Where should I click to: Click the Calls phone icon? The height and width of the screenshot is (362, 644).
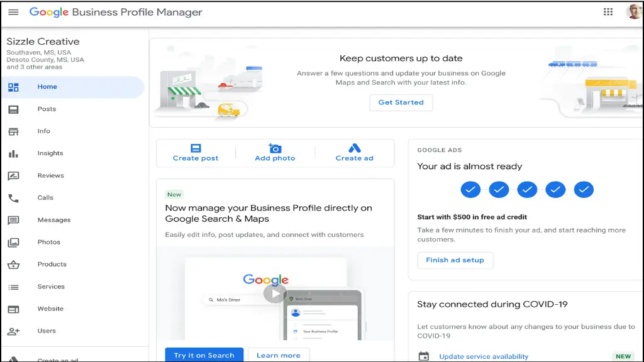tap(13, 198)
